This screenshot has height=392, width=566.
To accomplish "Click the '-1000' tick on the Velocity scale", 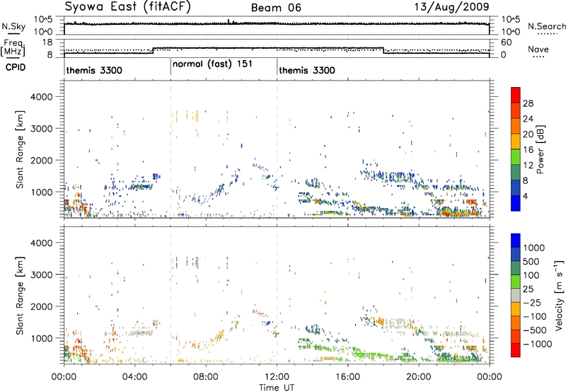I will point(537,344).
